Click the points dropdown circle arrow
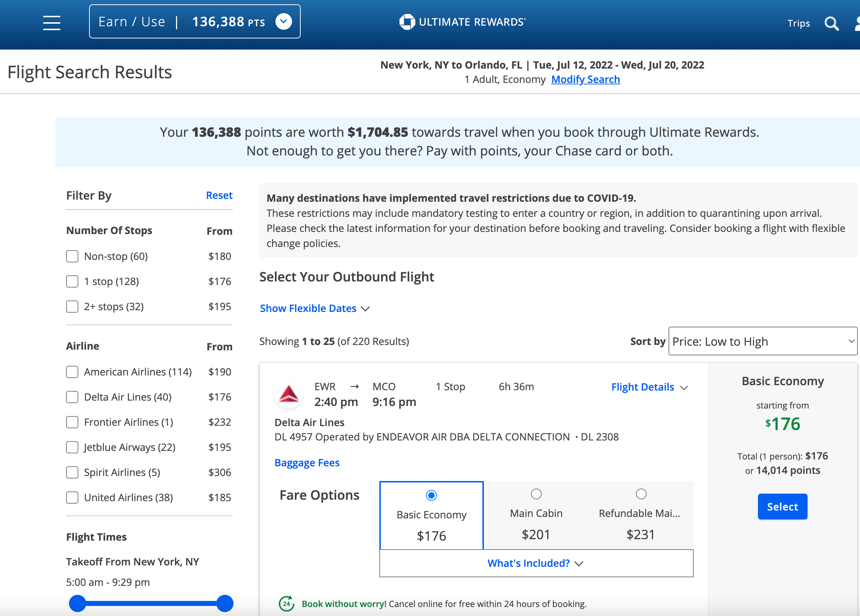This screenshot has width=860, height=616. coord(284,22)
